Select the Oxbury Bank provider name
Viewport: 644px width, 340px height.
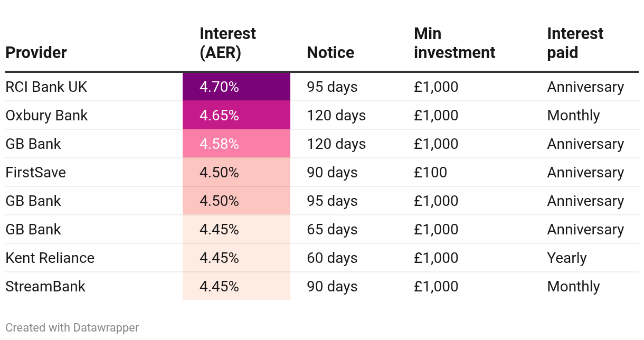46,116
